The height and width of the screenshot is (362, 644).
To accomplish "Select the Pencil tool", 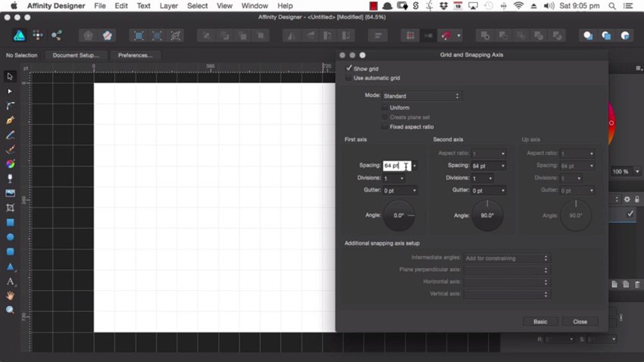I will click(11, 135).
